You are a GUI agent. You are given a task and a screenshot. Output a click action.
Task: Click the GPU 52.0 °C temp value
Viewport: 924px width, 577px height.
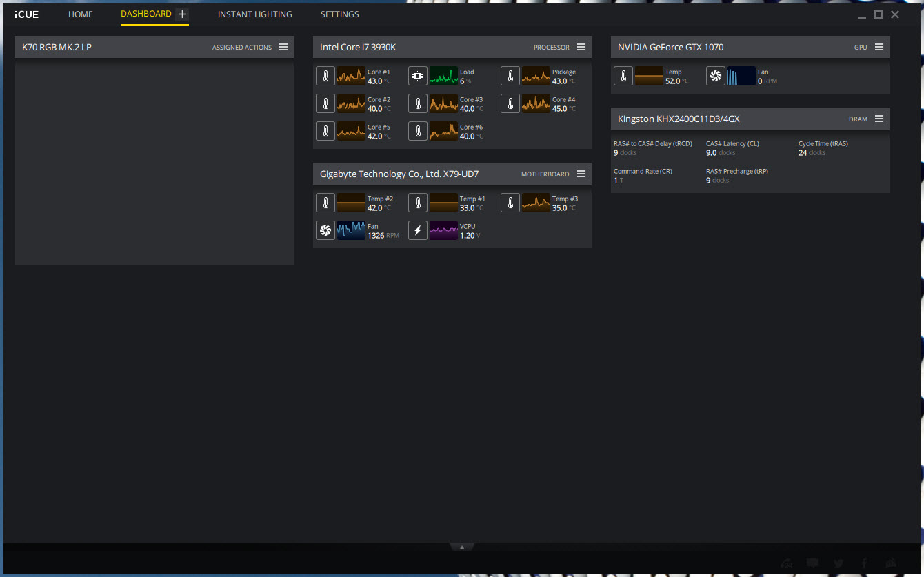click(x=677, y=81)
